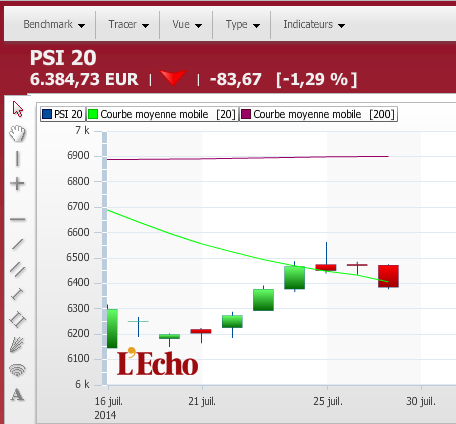Click the [-1,29 %] percentage change
This screenshot has width=456, height=424.
point(316,79)
